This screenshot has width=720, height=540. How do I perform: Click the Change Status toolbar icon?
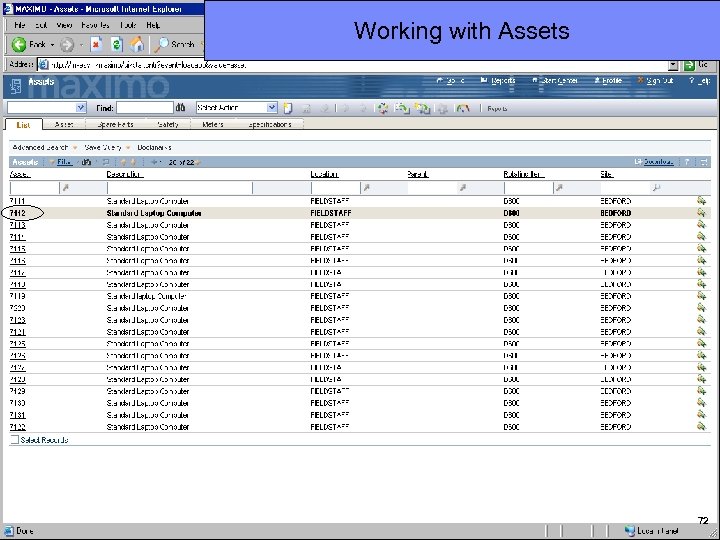[x=382, y=108]
